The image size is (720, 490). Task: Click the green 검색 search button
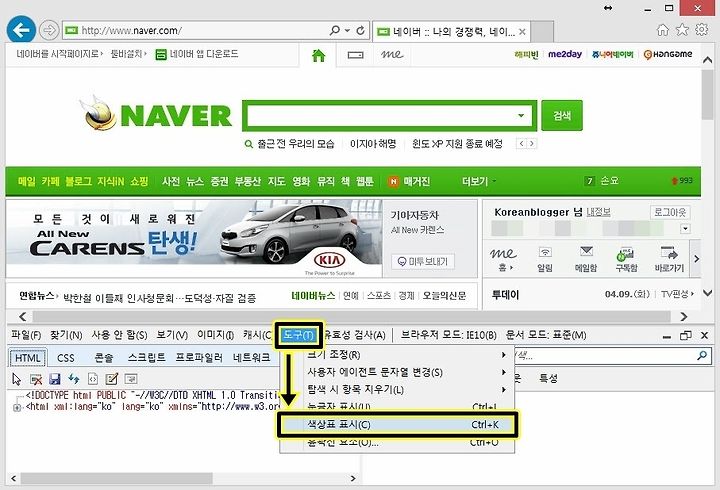click(x=562, y=115)
